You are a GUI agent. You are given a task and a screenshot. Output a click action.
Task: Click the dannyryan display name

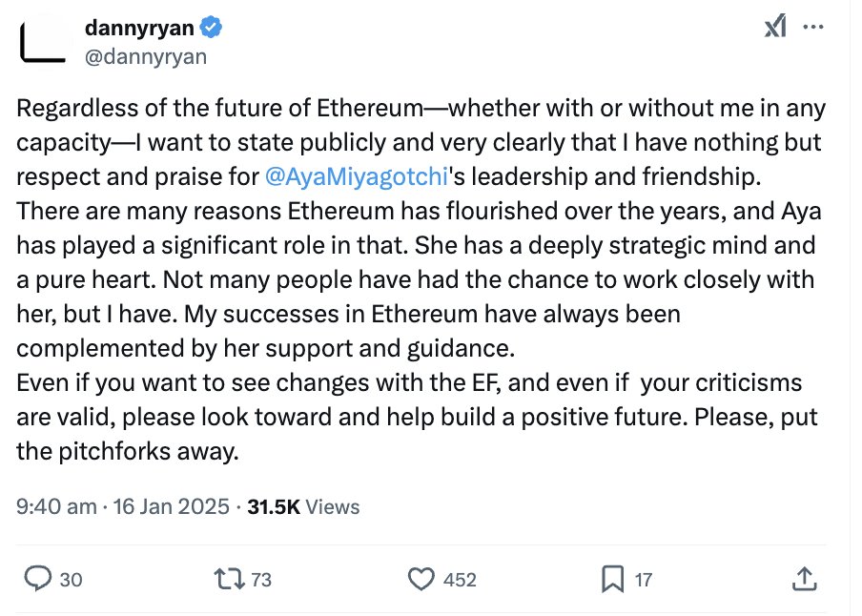[x=139, y=28]
